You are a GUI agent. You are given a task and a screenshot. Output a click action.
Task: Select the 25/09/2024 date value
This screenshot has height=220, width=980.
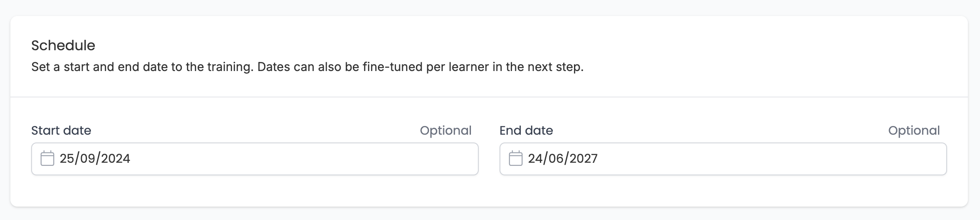(x=95, y=159)
